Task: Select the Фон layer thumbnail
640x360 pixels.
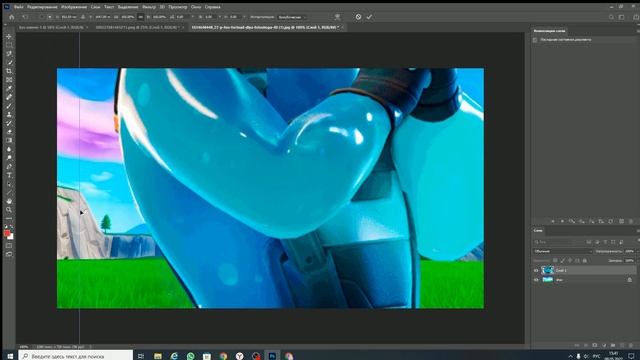Action: click(547, 280)
